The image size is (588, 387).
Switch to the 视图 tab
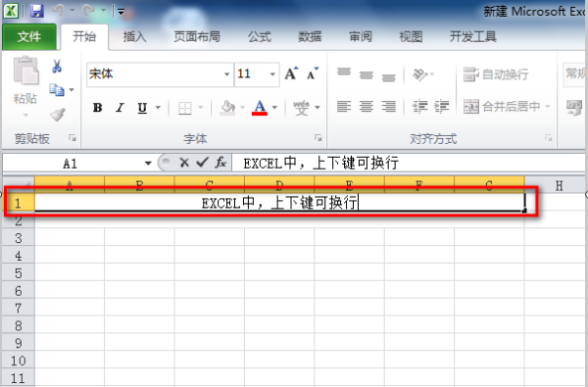(x=411, y=37)
